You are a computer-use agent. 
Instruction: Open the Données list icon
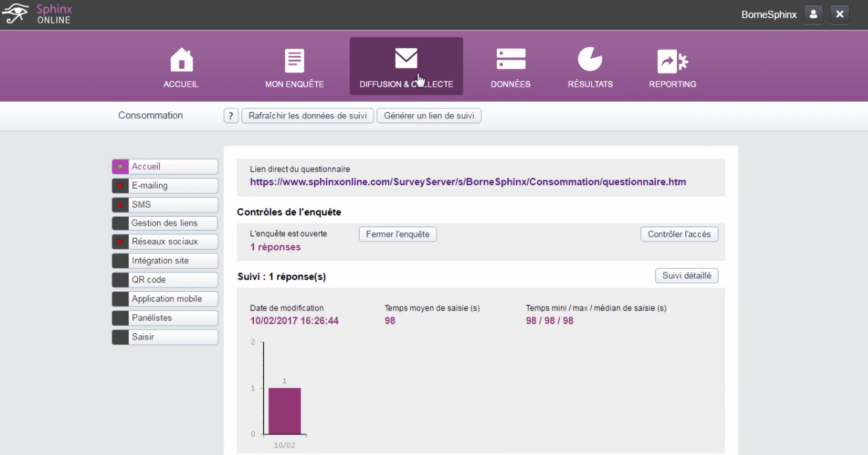click(x=510, y=59)
